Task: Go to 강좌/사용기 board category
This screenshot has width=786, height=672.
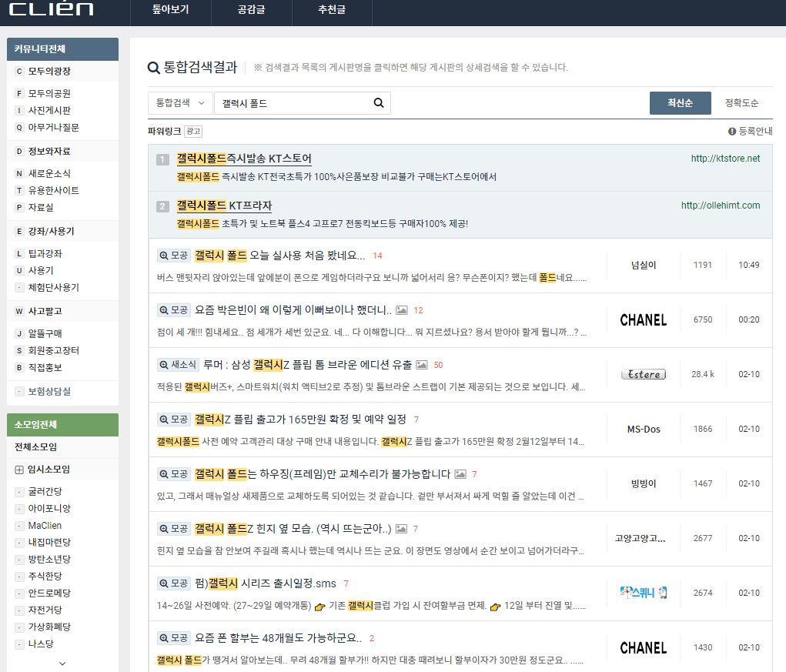Action: [x=51, y=232]
